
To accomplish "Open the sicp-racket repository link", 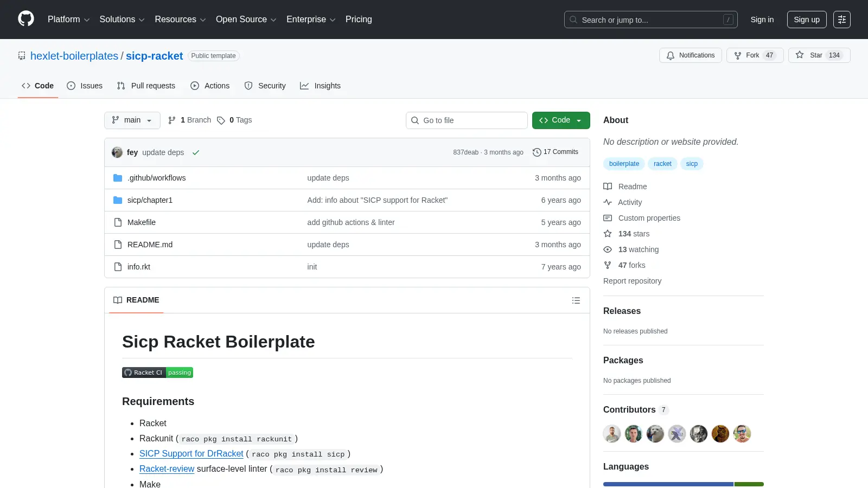I will 155,56.
